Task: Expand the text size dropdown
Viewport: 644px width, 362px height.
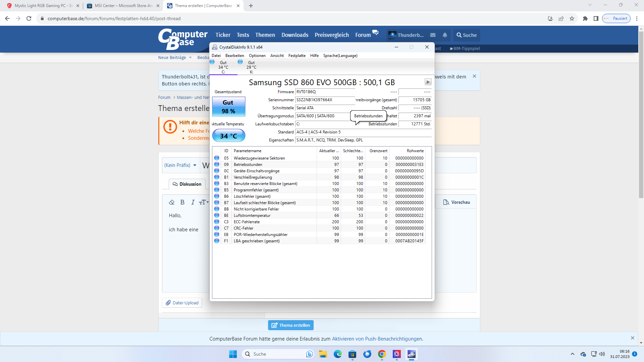Action: (204, 202)
